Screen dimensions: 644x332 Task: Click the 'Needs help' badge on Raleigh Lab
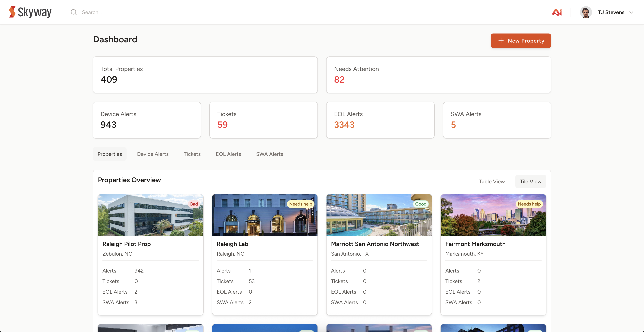coord(301,204)
